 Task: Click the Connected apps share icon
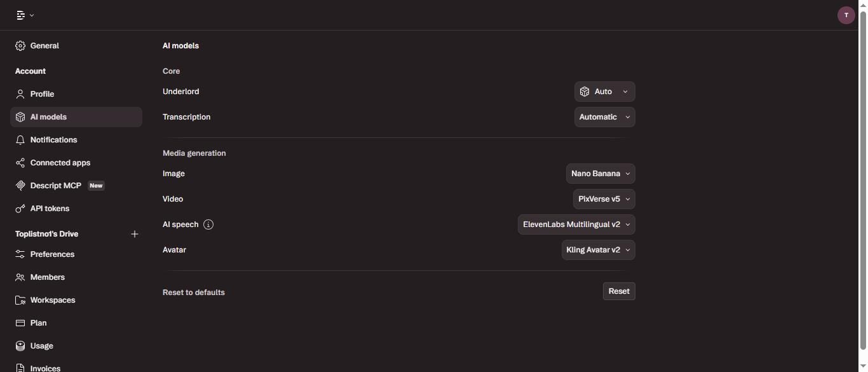point(20,163)
